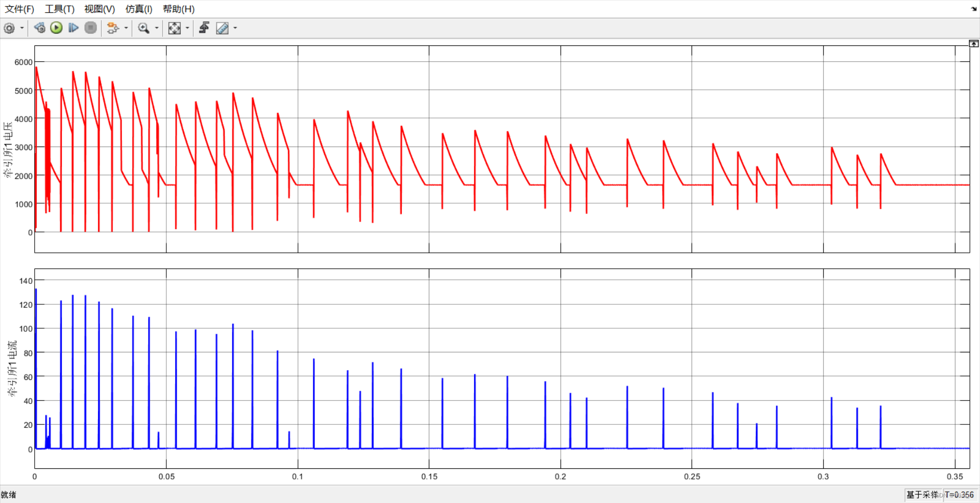
Task: Click the maximize axes icon above plots
Action: pyautogui.click(x=974, y=44)
